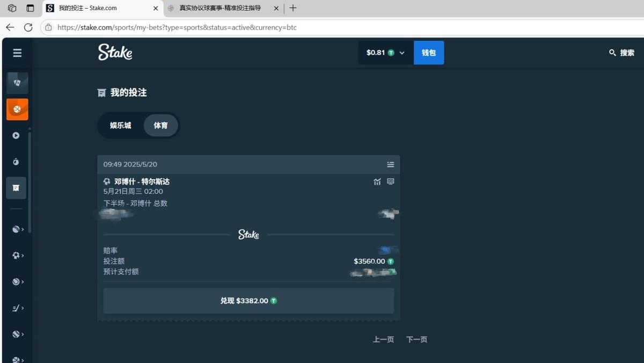The image size is (644, 363).
Task: Switch to the 娱乐城 casino bets tab
Action: point(121,125)
